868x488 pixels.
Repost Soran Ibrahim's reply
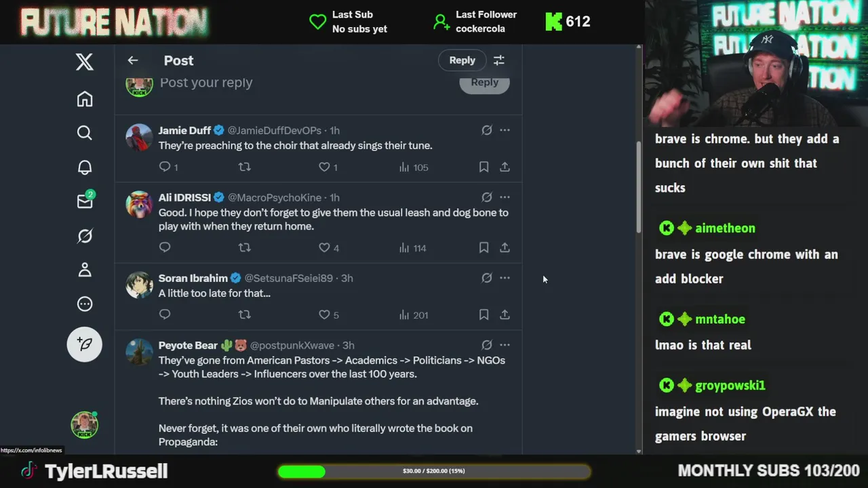(x=245, y=314)
